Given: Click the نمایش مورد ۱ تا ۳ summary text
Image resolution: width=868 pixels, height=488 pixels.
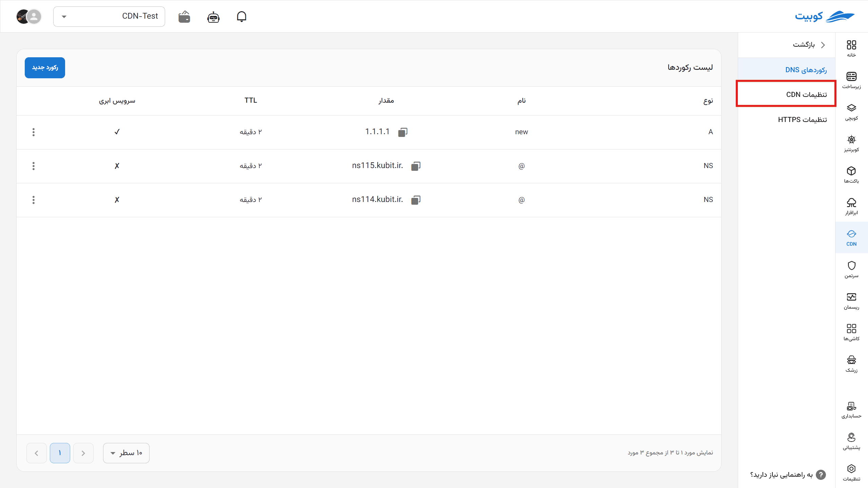Looking at the screenshot, I should click(x=670, y=453).
